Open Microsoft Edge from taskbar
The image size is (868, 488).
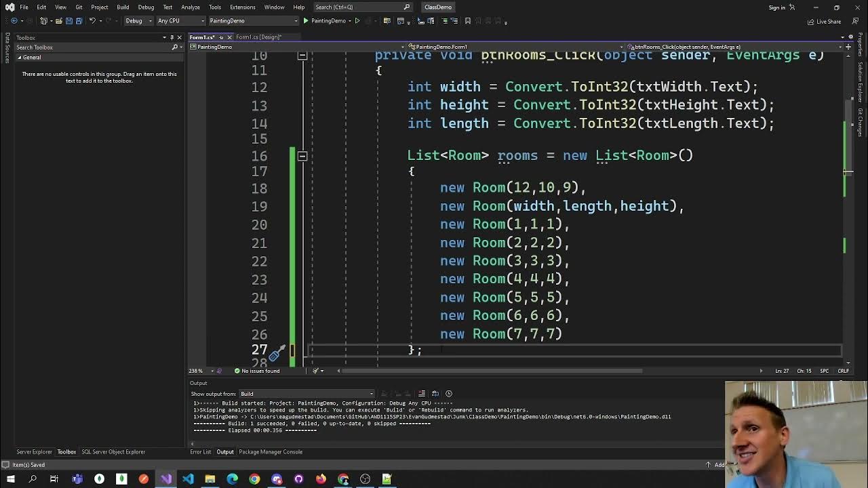[x=233, y=479]
